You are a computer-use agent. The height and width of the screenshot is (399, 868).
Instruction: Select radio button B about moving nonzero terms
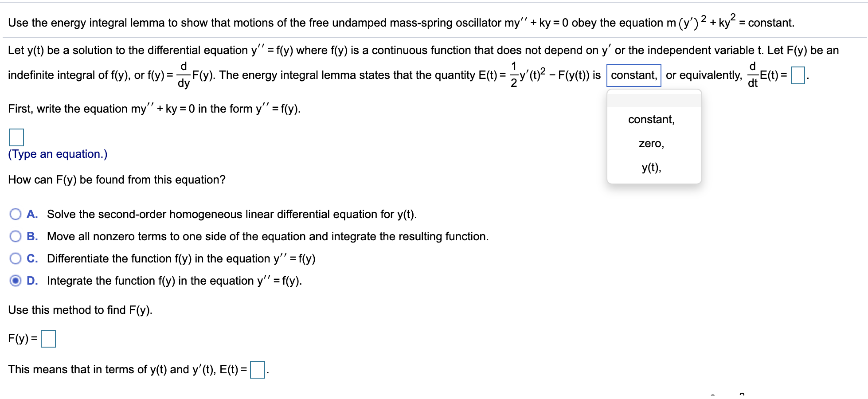(x=16, y=236)
